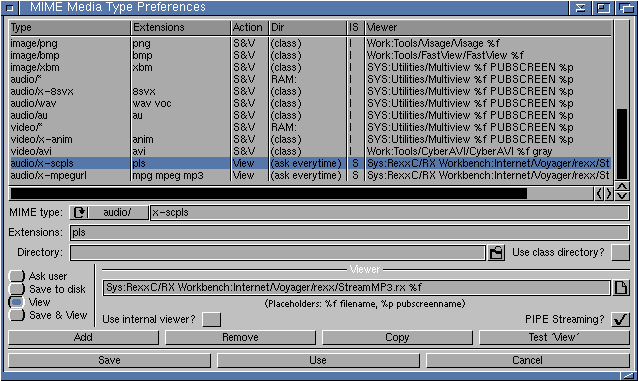Image resolution: width=638 pixels, height=381 pixels.
Task: Sort the list by the Type column header
Action: [x=70, y=28]
